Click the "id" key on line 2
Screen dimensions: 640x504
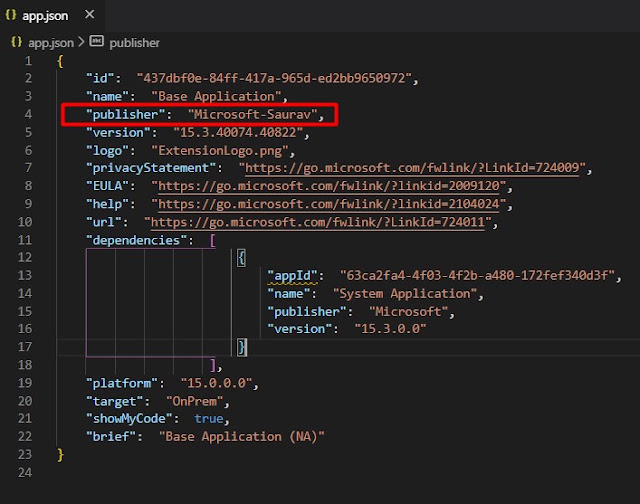click(100, 78)
